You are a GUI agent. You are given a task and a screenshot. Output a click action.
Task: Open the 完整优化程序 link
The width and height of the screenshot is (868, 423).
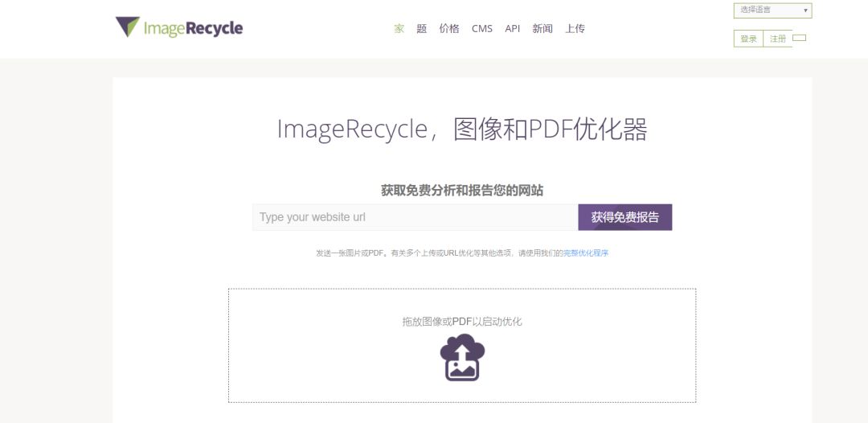pos(586,253)
